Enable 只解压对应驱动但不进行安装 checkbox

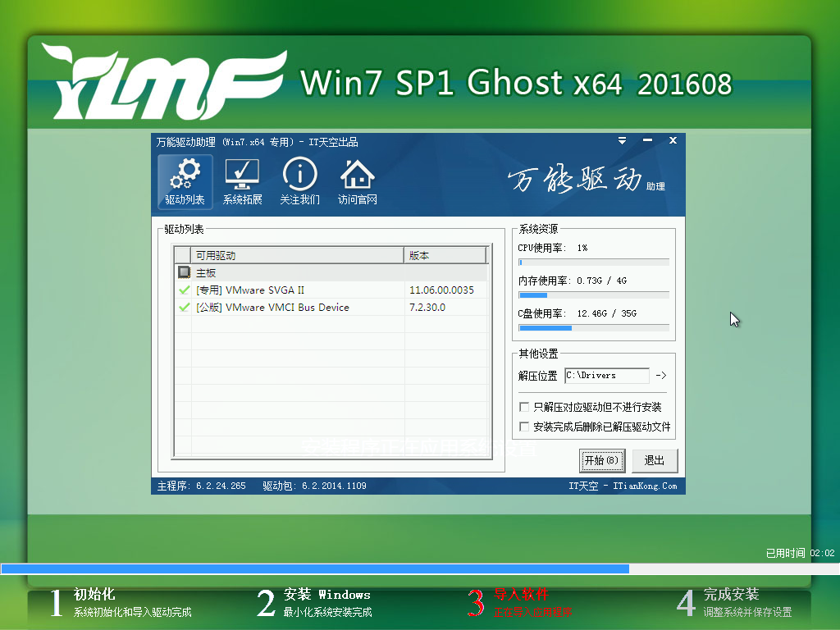[x=523, y=406]
